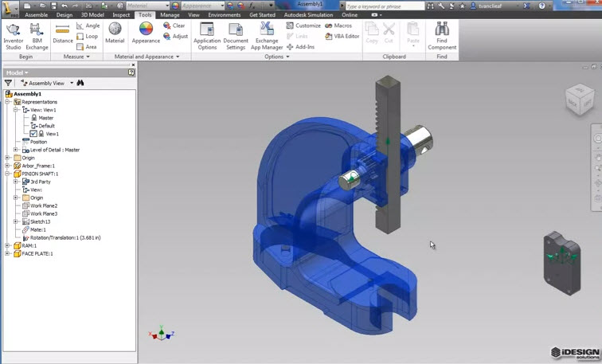Click the browser find binoculars icon
Screen dimensions: 602x364
pyautogui.click(x=80, y=83)
